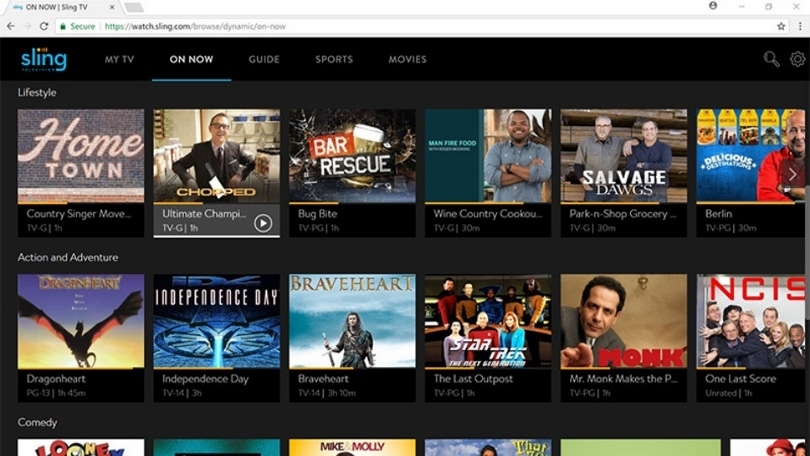Image resolution: width=810 pixels, height=456 pixels.
Task: Close the ON NOW Sling TV tab
Action: click(x=112, y=7)
